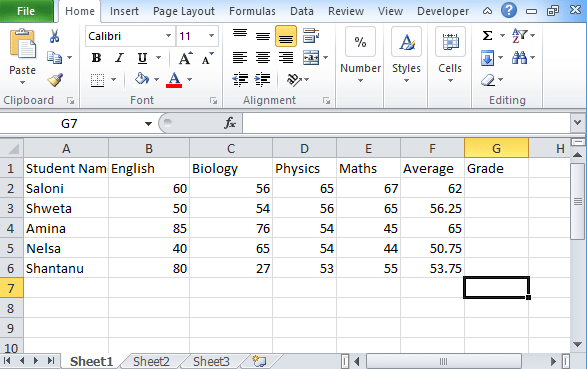The image size is (587, 369).
Task: Click the AutoSum sigma icon
Action: [487, 36]
